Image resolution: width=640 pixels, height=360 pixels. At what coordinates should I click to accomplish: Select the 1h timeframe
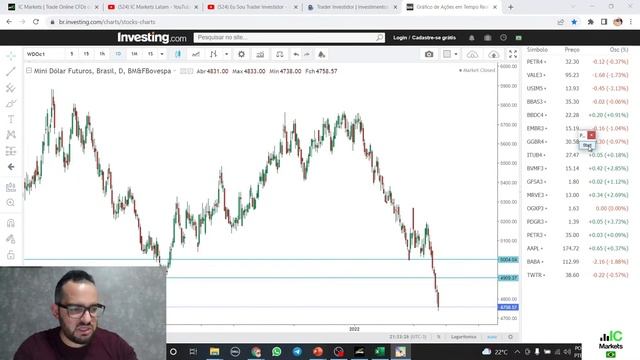102,54
